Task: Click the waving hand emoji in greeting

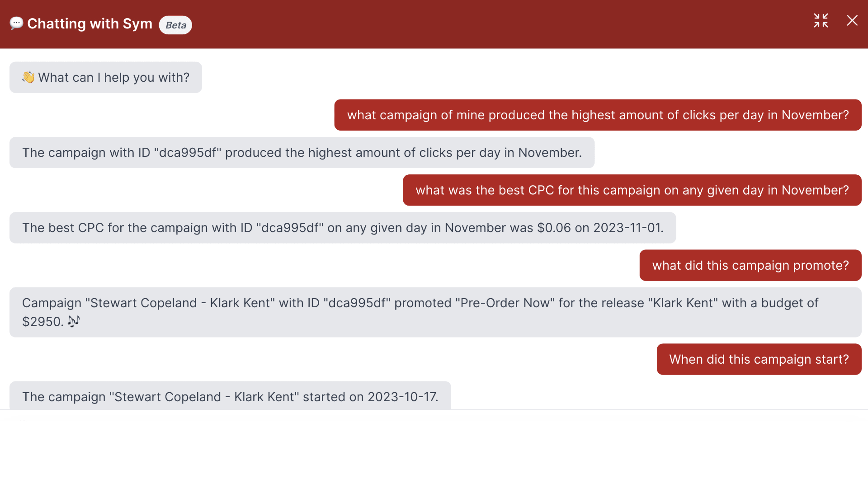Action: (28, 77)
